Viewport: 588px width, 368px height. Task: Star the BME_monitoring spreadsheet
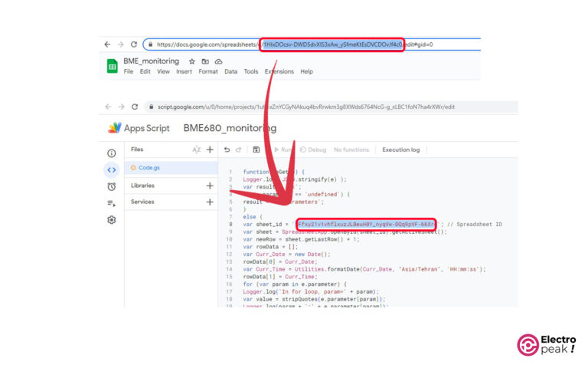tap(191, 61)
